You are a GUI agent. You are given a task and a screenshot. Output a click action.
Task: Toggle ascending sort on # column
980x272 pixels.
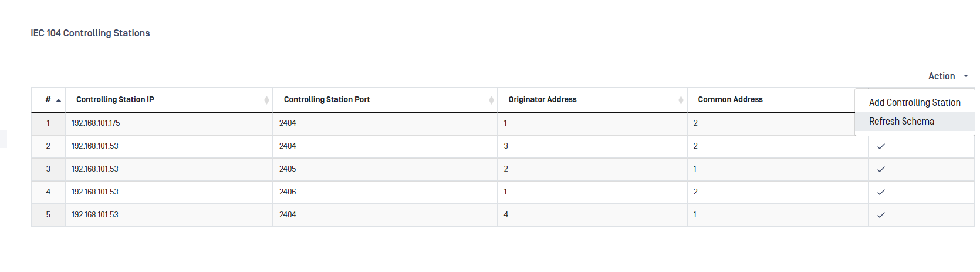(x=59, y=100)
